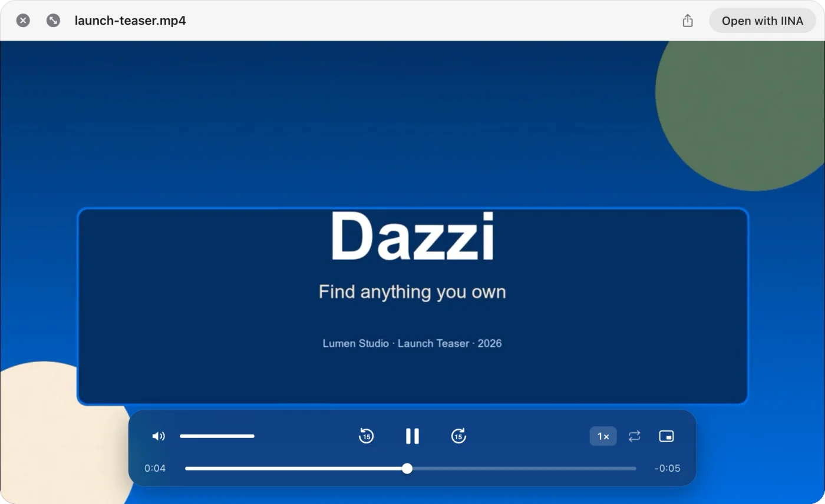Expand Quick Look to full screen
Screen dimensions: 825x504
53,21
